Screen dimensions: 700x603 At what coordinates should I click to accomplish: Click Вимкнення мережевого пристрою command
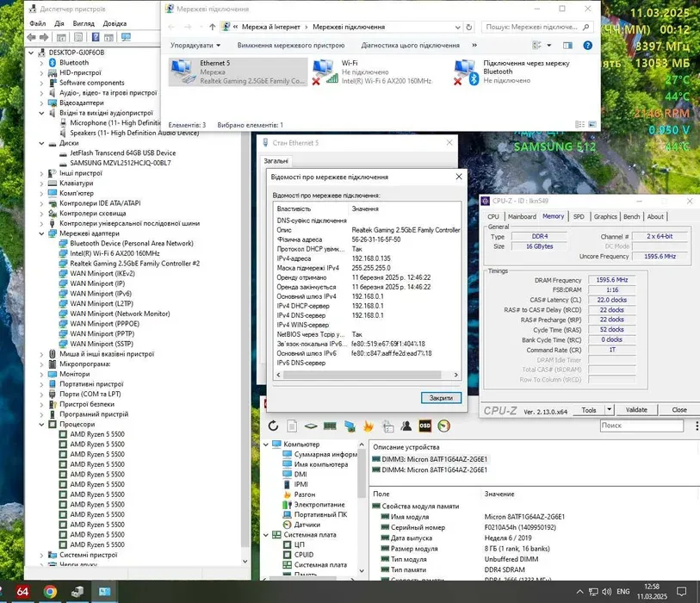pyautogui.click(x=291, y=45)
